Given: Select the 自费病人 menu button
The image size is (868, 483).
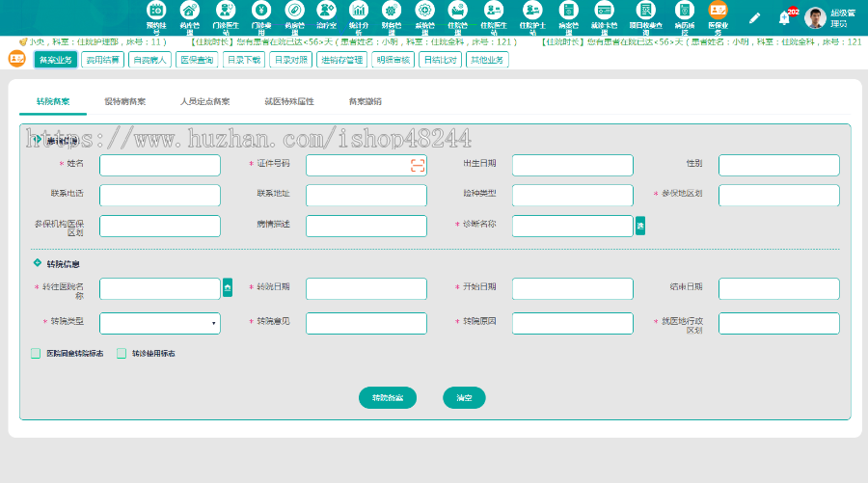Looking at the screenshot, I should [149, 60].
